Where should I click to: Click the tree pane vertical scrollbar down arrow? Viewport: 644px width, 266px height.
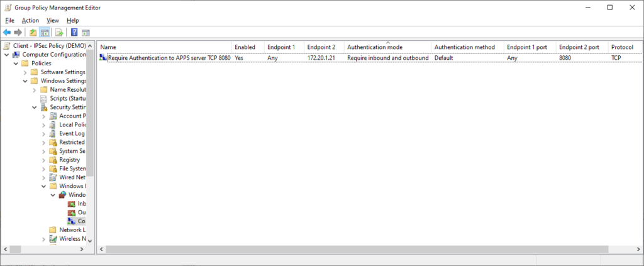[x=90, y=241]
